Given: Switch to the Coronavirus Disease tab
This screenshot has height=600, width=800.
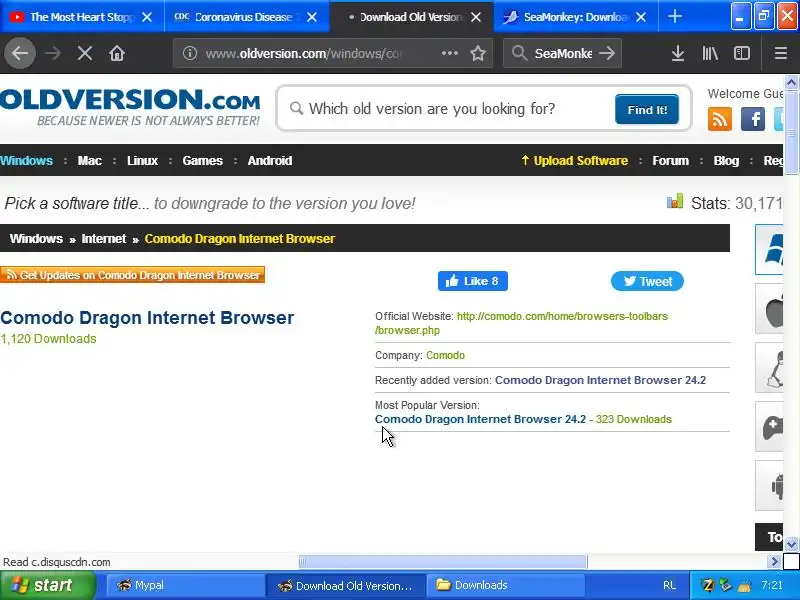Looking at the screenshot, I should click(x=247, y=17).
